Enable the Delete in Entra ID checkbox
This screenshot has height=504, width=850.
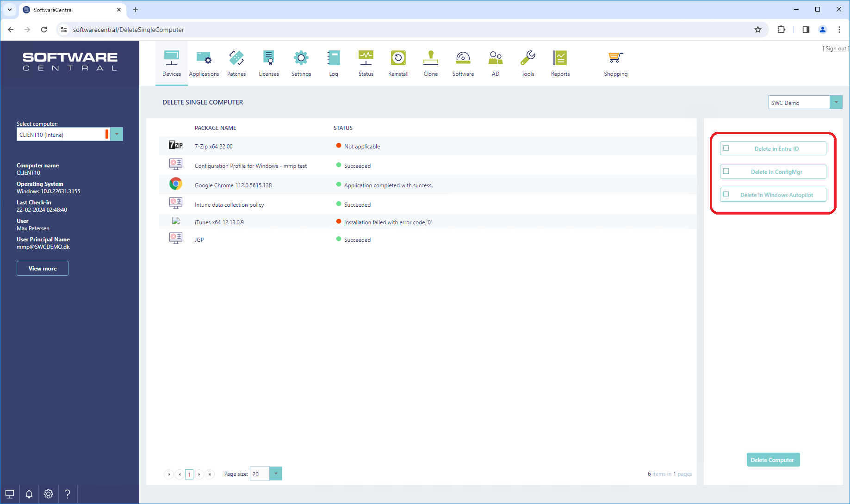click(726, 148)
